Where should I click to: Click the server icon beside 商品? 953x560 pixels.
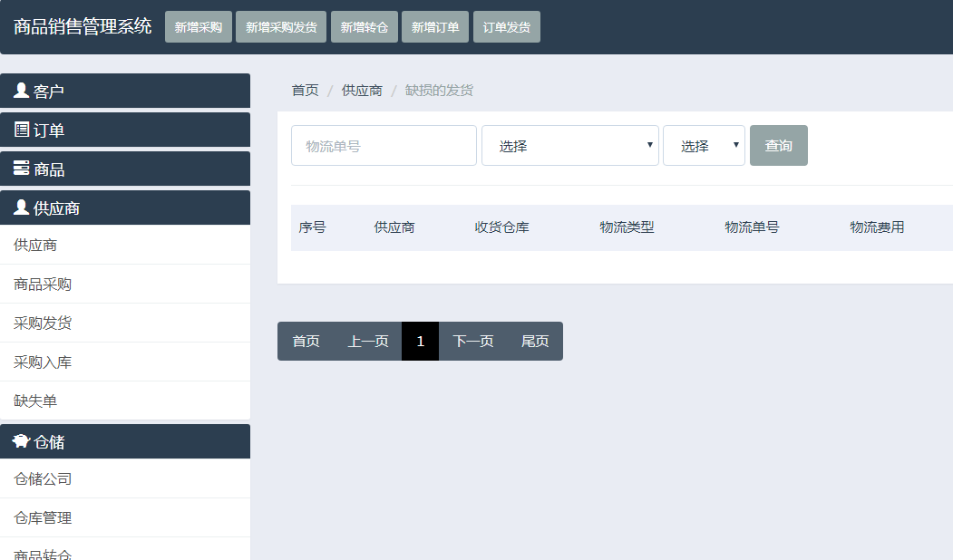click(x=22, y=169)
